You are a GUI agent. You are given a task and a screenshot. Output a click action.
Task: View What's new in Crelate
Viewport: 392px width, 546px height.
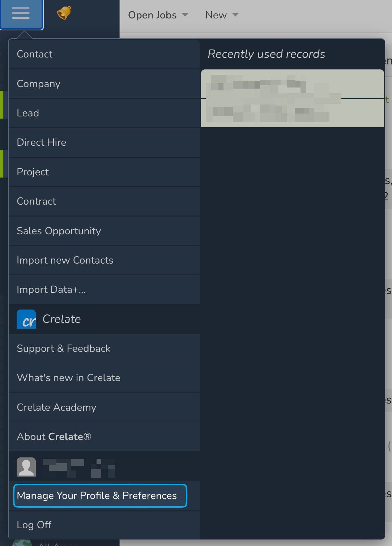tap(69, 378)
